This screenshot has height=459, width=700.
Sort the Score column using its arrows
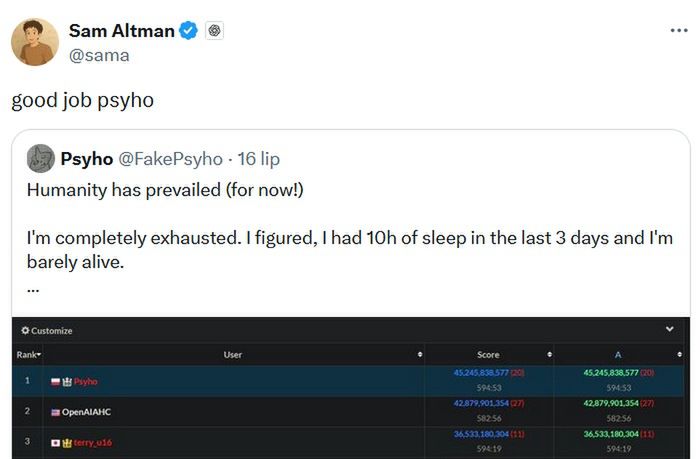coord(549,355)
